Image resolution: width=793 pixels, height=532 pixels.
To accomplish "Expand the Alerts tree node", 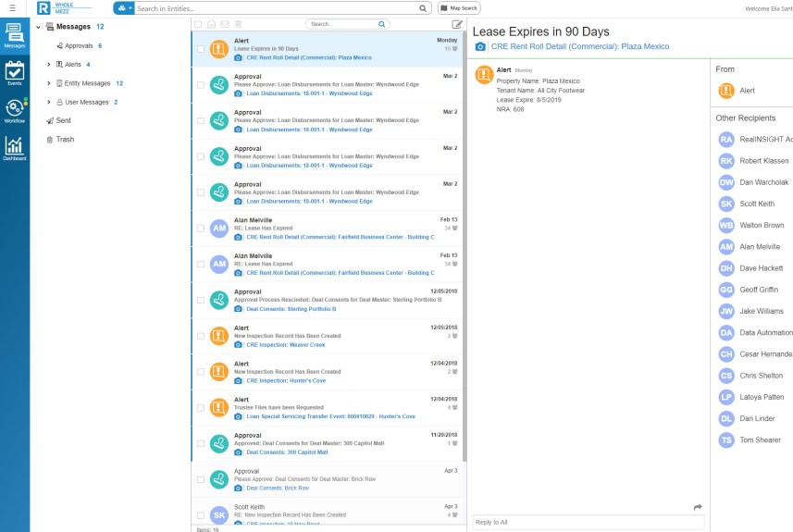I will [x=49, y=64].
